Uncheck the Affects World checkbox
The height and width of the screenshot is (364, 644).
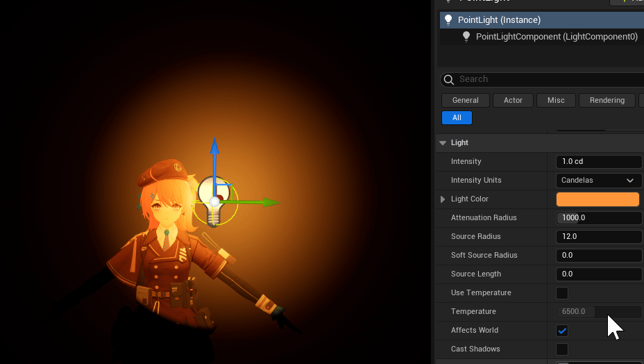562,330
